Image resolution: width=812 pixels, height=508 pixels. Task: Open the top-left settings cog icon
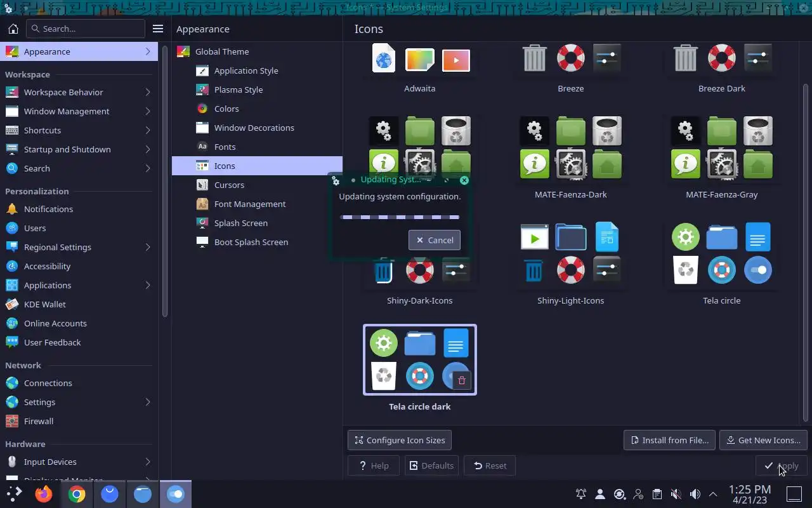[x=8, y=9]
